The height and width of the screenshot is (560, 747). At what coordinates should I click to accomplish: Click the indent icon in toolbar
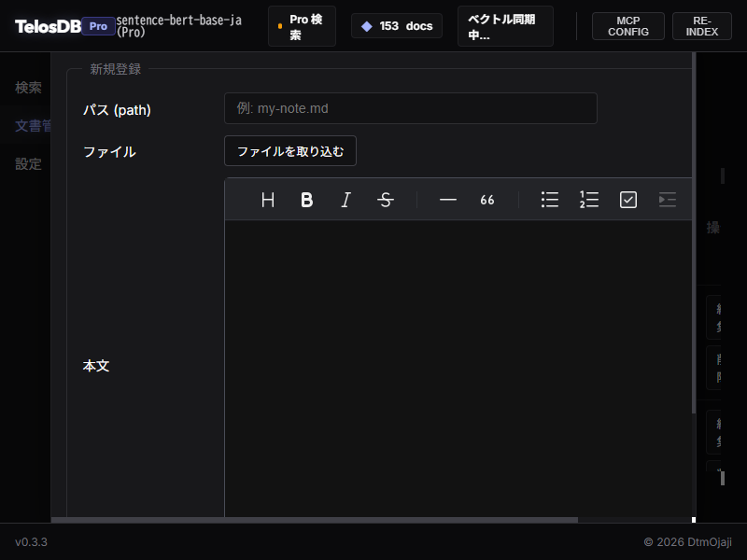(667, 200)
